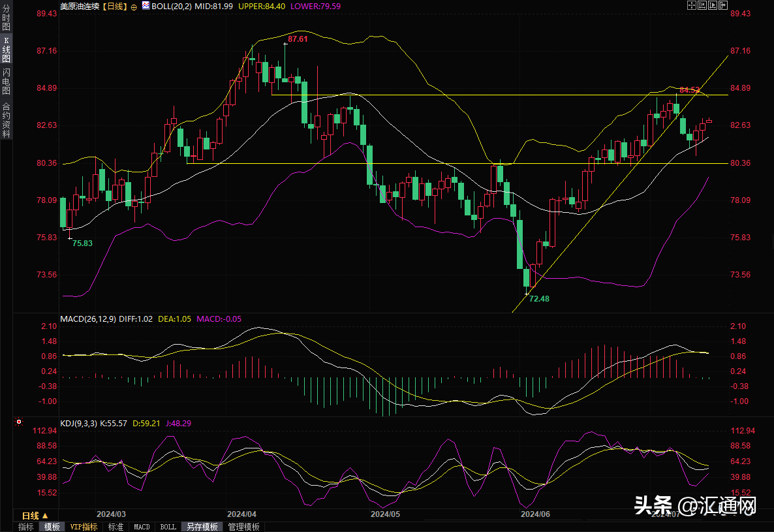Switch to the 分时图 side tab
This screenshot has width=774, height=532.
(6, 17)
